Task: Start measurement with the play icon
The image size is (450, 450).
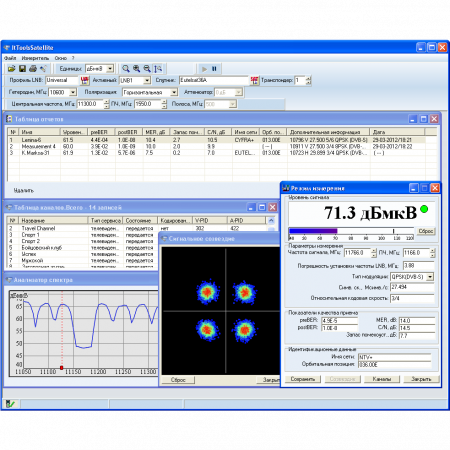Action: pos(204,69)
